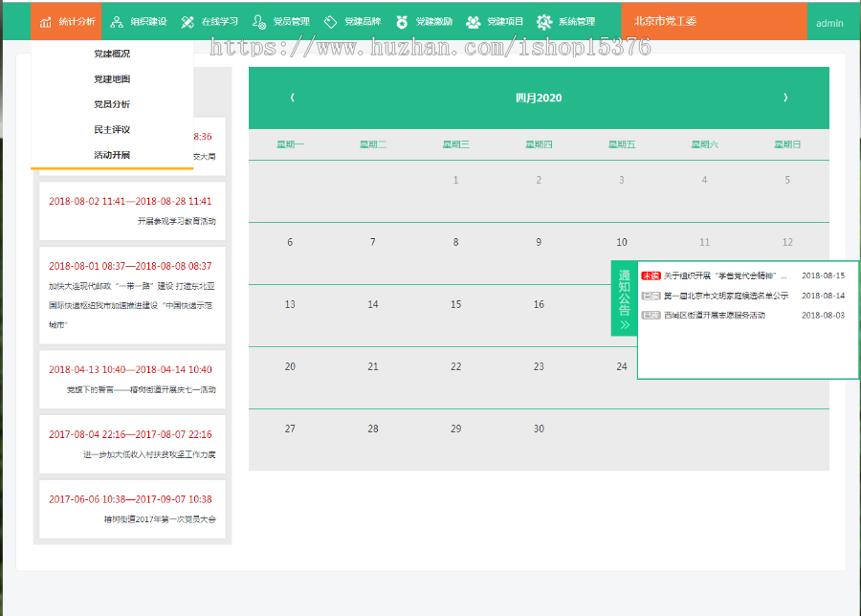The height and width of the screenshot is (616, 861).
Task: Click the 统计分析 chart icon
Action: point(46,22)
